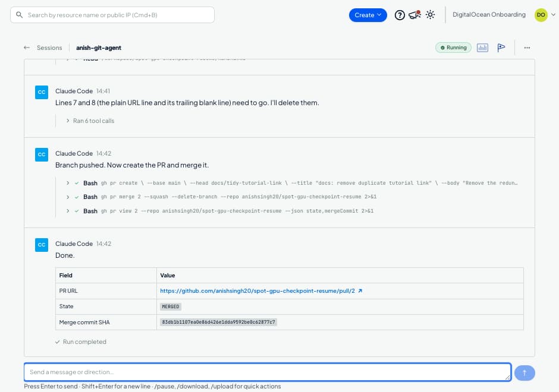Click the send arrow button

(525, 373)
